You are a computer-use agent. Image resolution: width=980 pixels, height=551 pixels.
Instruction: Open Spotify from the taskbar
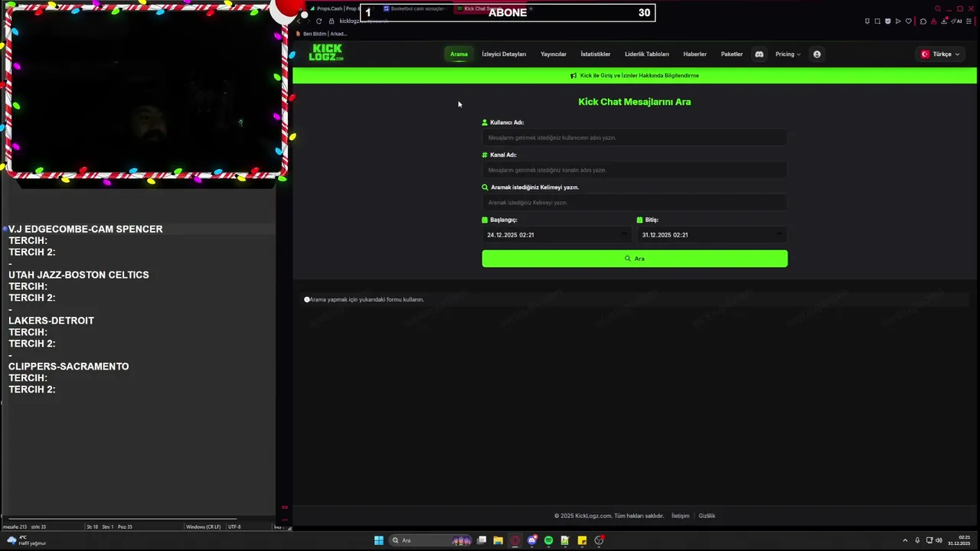pos(548,540)
